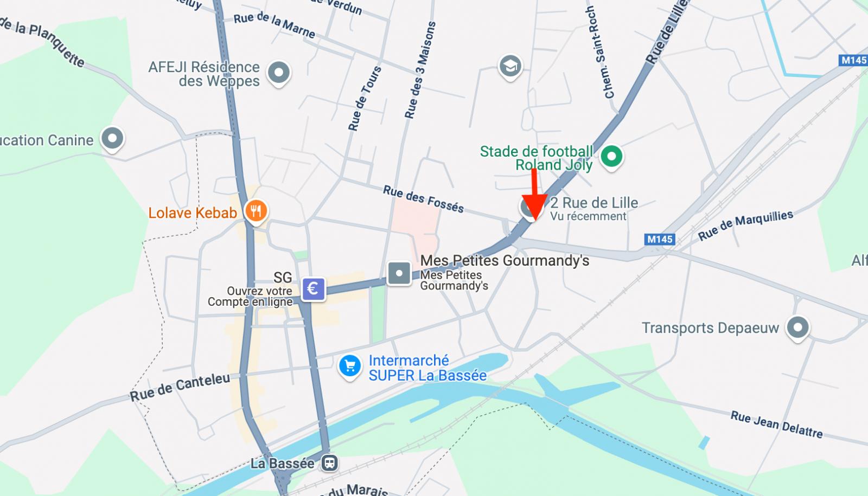Click the Rue de Canteleu street label
The height and width of the screenshot is (496, 868).
(x=180, y=387)
